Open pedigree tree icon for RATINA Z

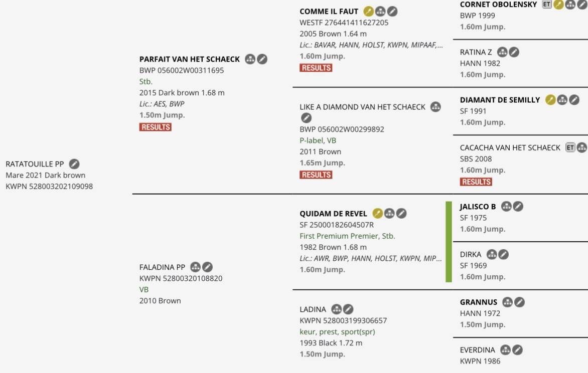coord(502,52)
